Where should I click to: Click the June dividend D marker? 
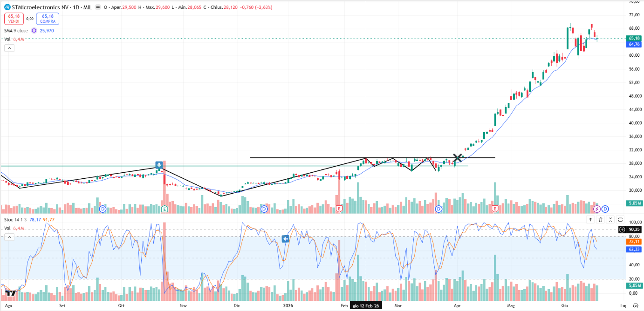[605, 209]
